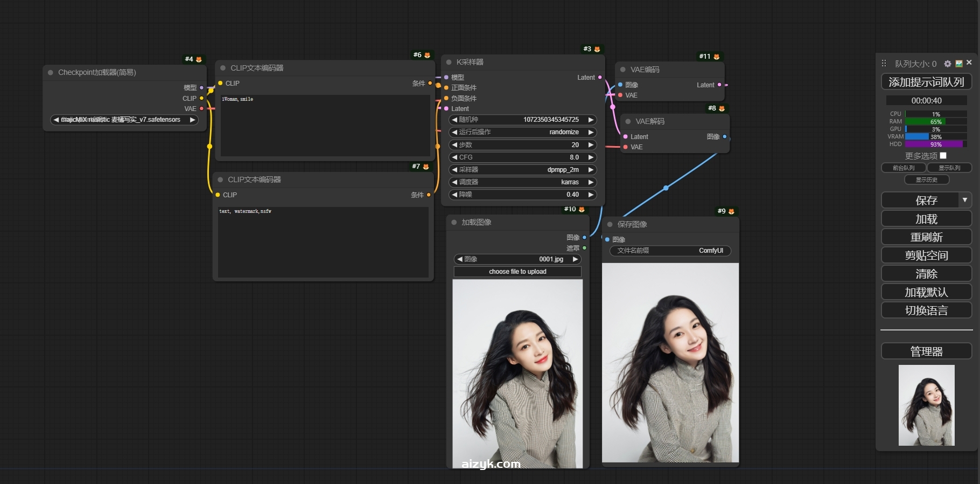Click the fox badge on Checkpoint node #4
This screenshot has height=484, width=980.
tap(199, 59)
